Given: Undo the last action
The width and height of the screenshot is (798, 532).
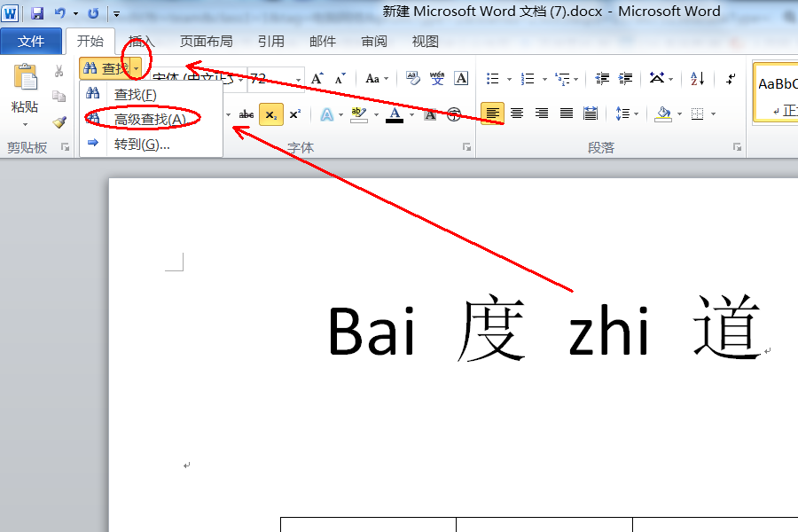Looking at the screenshot, I should pyautogui.click(x=60, y=13).
